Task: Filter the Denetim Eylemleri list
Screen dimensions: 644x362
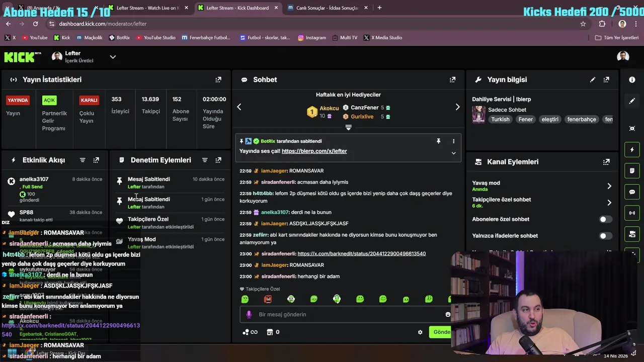Action: click(x=205, y=160)
